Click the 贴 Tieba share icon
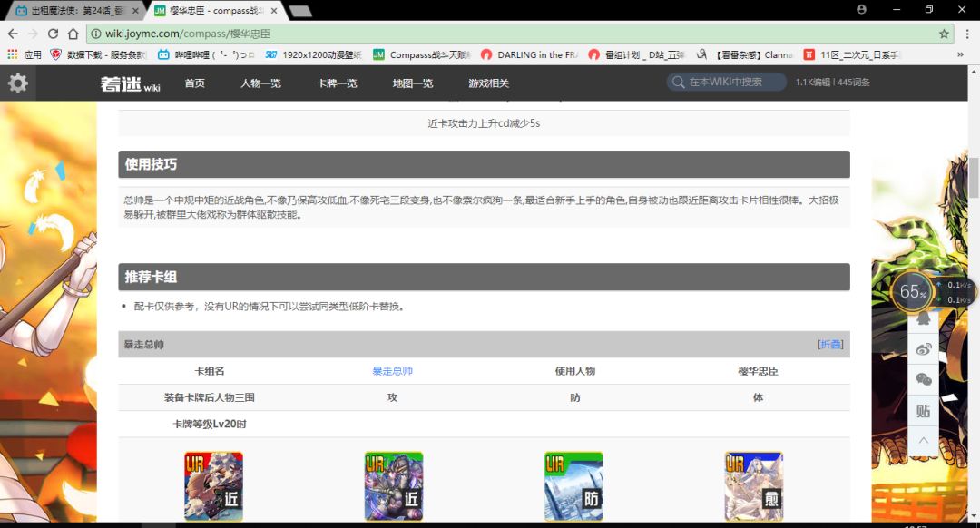 (x=925, y=410)
